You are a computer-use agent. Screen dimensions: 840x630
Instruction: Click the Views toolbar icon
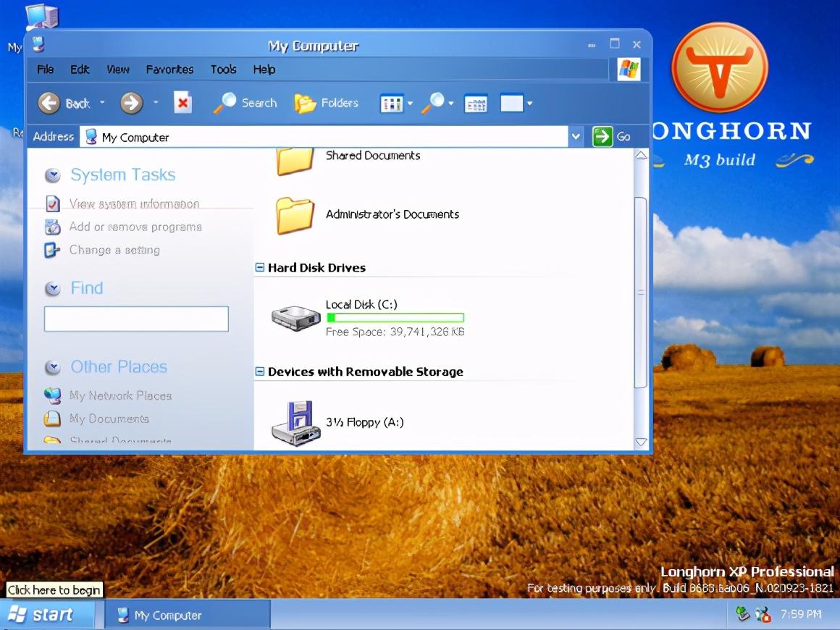pyautogui.click(x=392, y=104)
